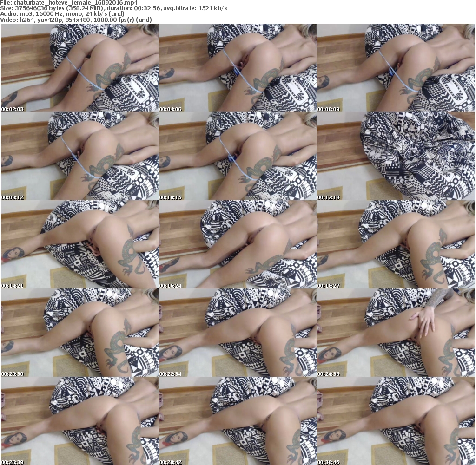Open the frame stamped 00:20:30

(80, 333)
